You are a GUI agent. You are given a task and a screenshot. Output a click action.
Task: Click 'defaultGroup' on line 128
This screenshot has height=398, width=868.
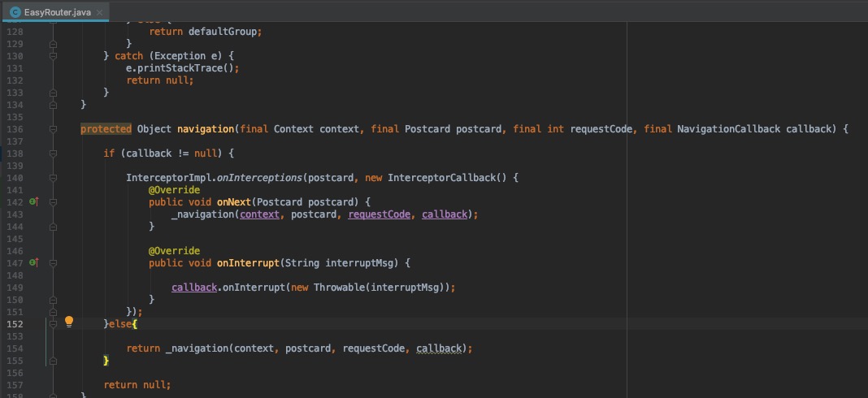coord(223,32)
